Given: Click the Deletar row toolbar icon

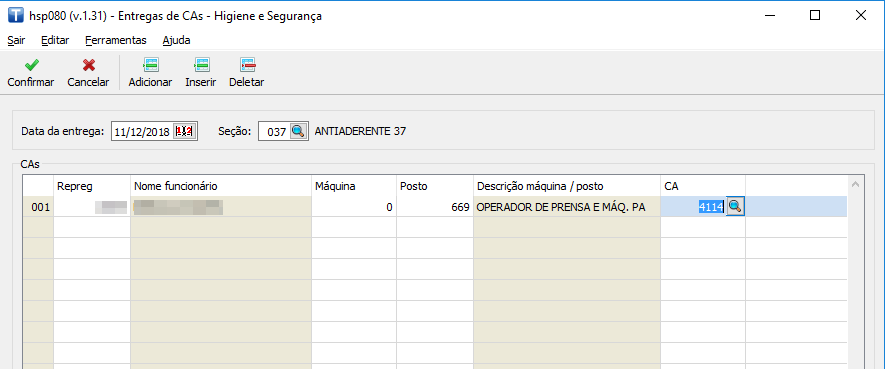Looking at the screenshot, I should [247, 65].
